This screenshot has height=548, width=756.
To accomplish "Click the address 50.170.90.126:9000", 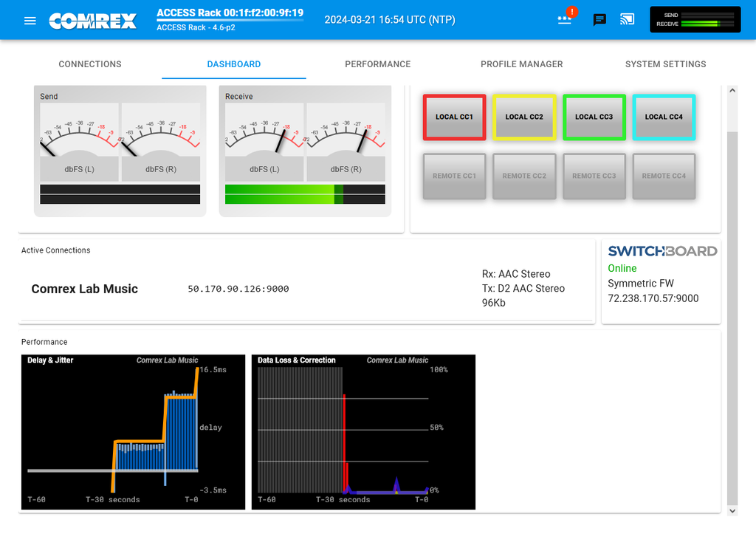I will pyautogui.click(x=238, y=289).
